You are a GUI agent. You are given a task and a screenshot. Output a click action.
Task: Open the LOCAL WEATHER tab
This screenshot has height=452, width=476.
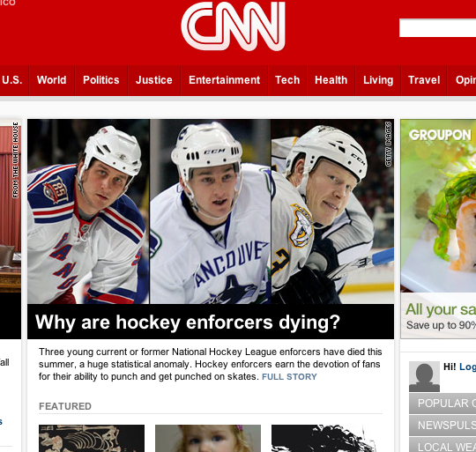(443, 445)
